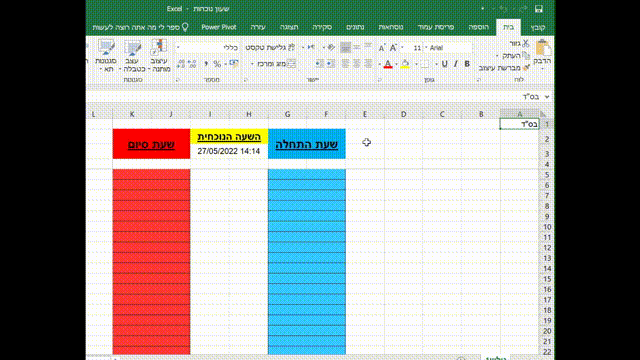The width and height of the screenshot is (640, 360).
Task: Click the Paste clipboard icon
Action: point(543,48)
